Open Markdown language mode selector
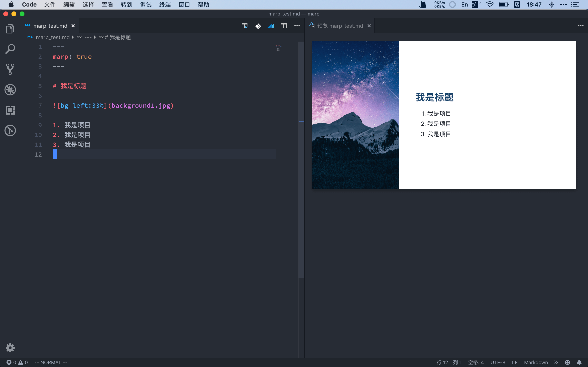Image resolution: width=588 pixels, height=367 pixels. [x=536, y=362]
